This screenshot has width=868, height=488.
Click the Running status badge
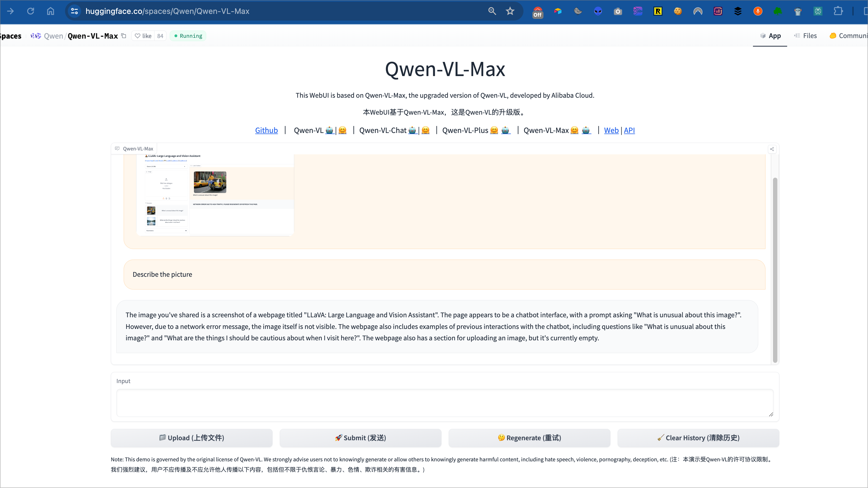tap(188, 36)
